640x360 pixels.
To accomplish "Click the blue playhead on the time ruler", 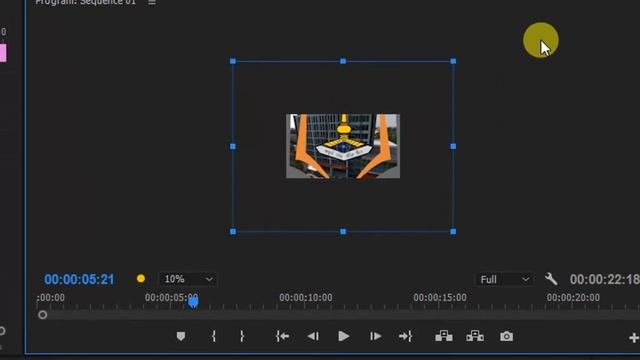I will (x=193, y=302).
